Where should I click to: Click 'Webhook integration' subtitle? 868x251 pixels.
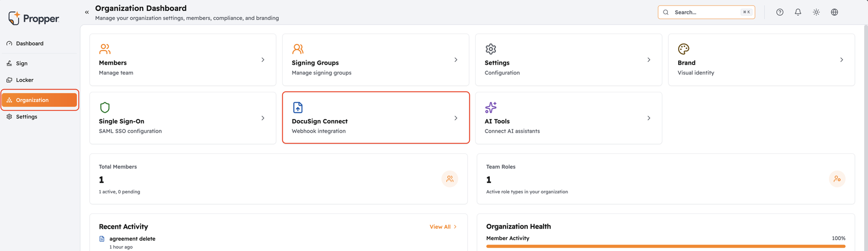(x=318, y=131)
